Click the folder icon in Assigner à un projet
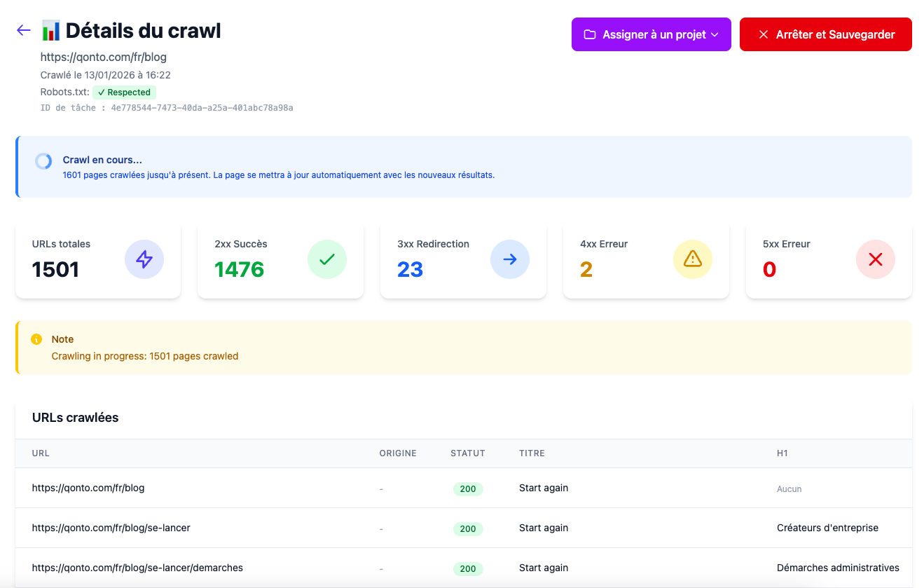The width and height of the screenshot is (924, 588). (x=591, y=34)
